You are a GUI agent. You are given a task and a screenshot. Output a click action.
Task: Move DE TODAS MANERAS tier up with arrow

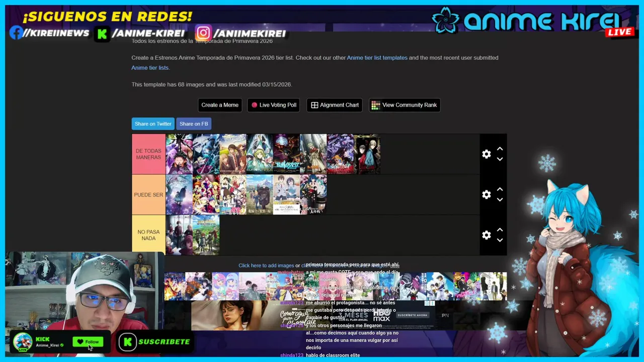pyautogui.click(x=500, y=149)
